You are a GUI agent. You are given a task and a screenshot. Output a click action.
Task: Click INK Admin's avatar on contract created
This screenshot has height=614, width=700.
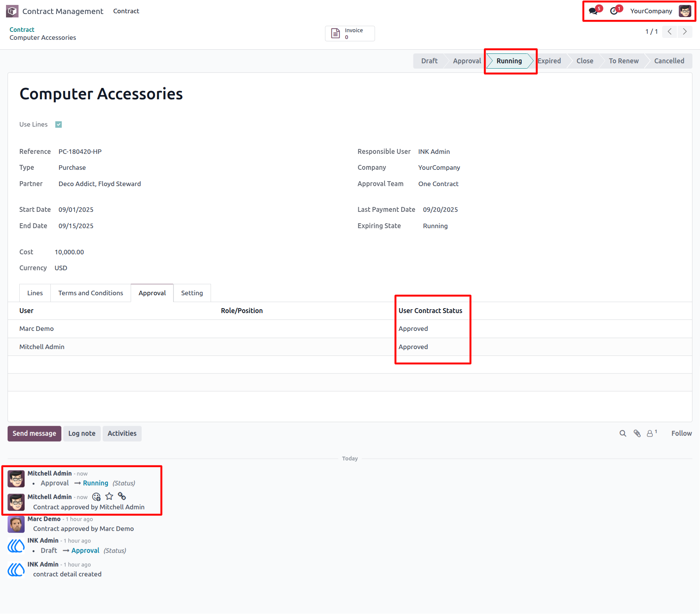coord(16,570)
